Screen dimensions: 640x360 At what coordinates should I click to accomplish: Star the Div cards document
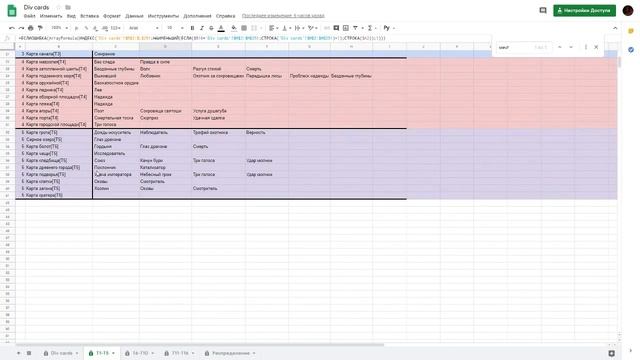pos(58,7)
